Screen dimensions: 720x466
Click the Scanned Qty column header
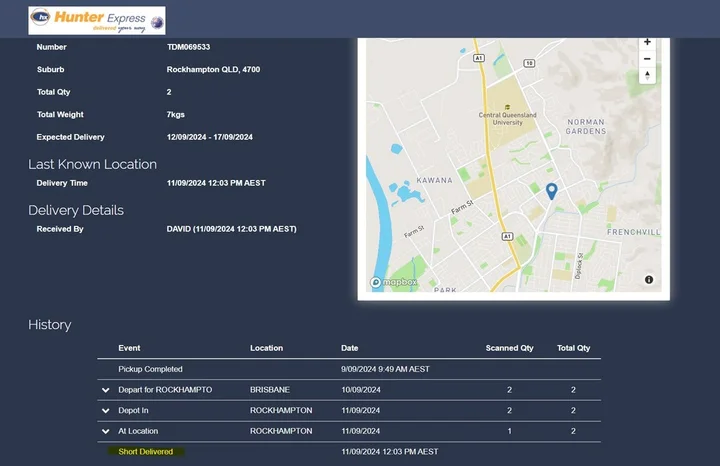509,348
